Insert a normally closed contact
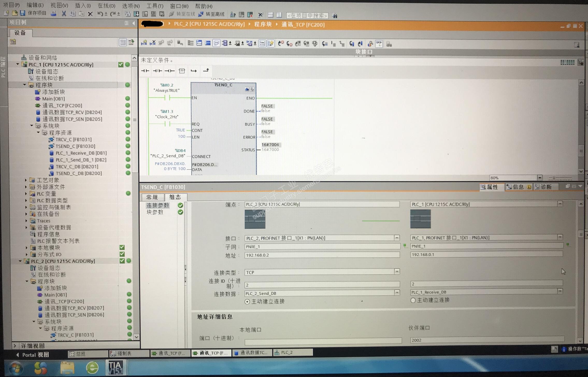 click(x=157, y=71)
